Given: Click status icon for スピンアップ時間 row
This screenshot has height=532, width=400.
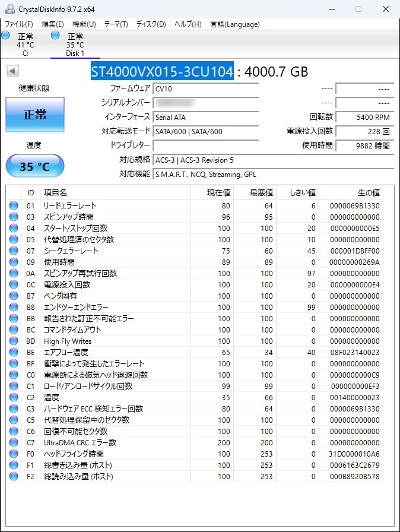Looking at the screenshot, I should (x=14, y=217).
